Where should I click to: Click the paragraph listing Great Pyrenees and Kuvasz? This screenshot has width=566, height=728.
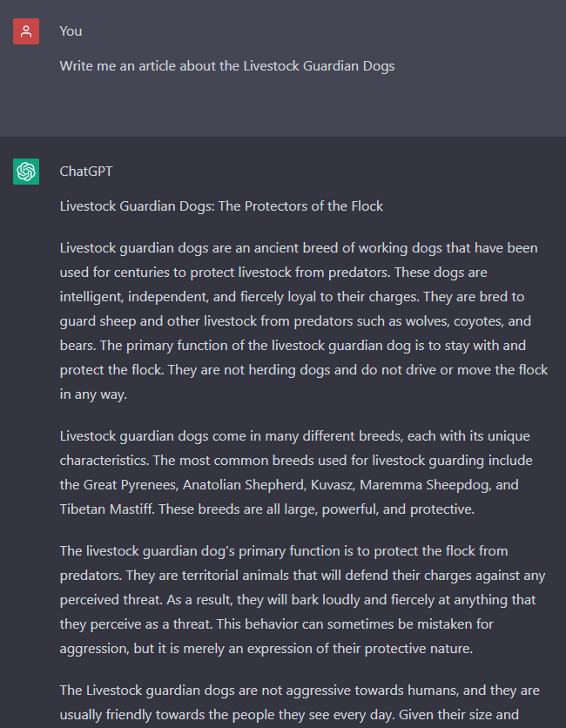coord(296,473)
